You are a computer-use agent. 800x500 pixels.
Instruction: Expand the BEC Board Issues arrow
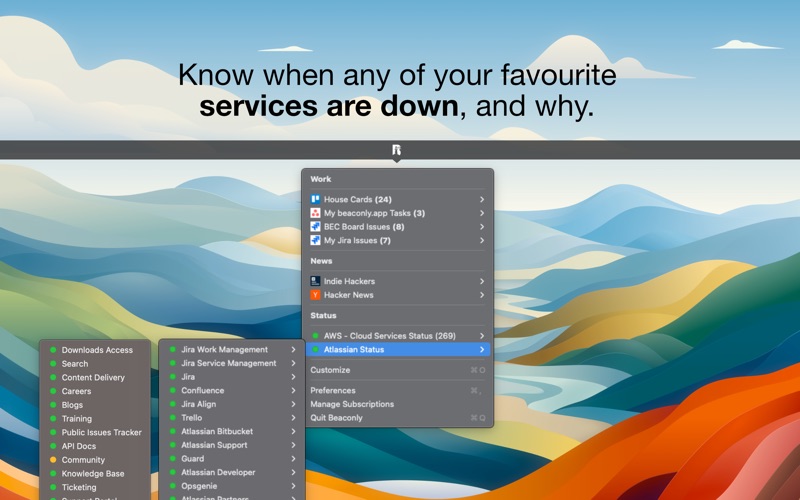(x=482, y=227)
